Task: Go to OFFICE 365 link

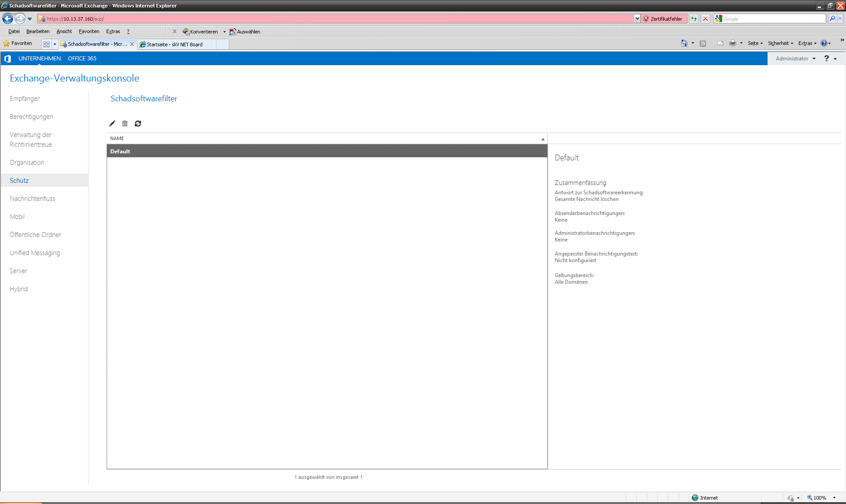Action: (x=82, y=59)
